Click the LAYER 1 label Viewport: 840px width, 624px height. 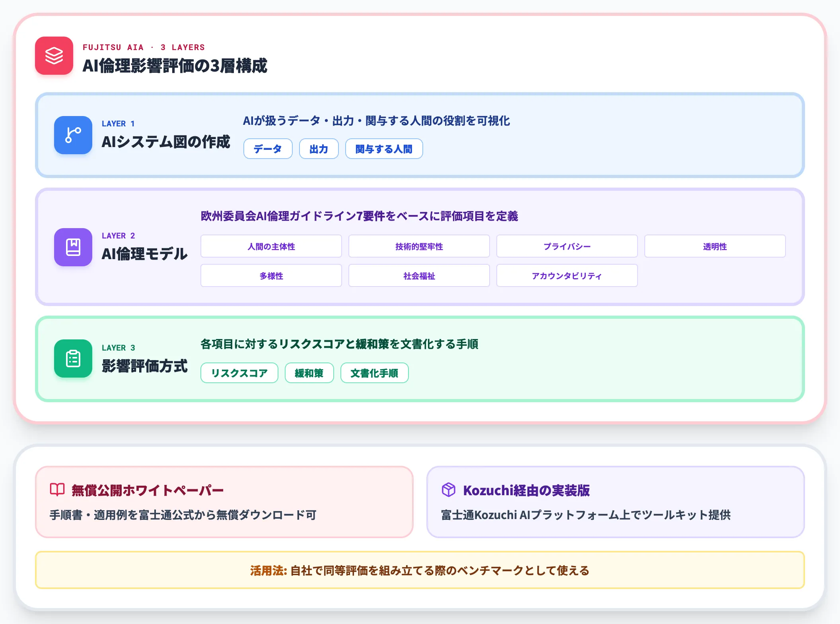[x=118, y=124]
